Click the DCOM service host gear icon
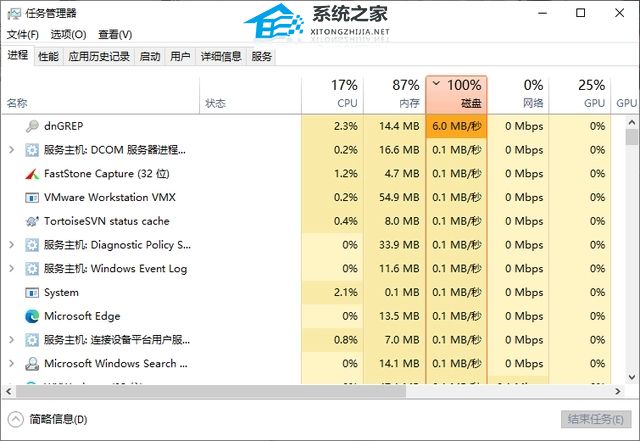Screen dimensions: 640x441 click(32, 150)
